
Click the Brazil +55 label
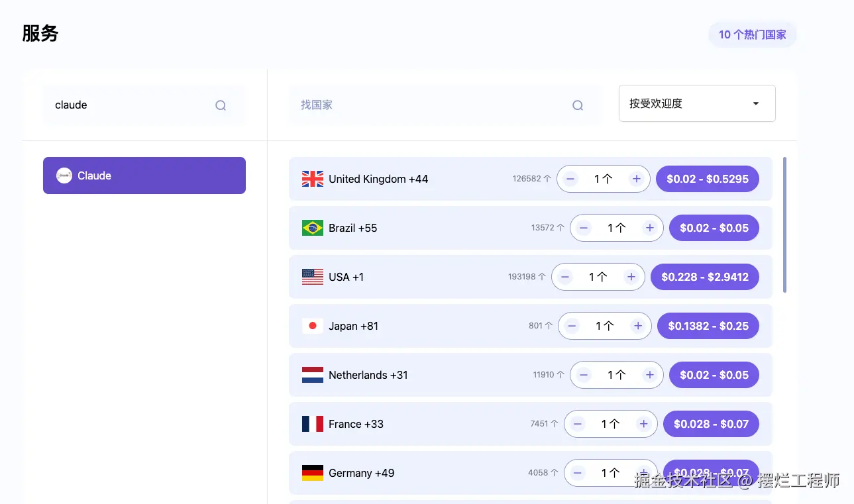[353, 228]
